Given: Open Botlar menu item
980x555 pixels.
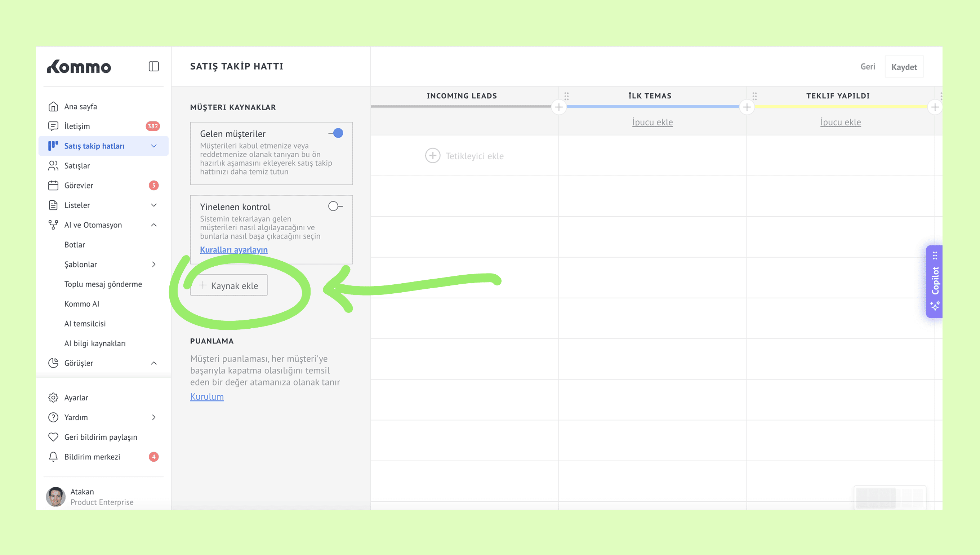Looking at the screenshot, I should [75, 245].
